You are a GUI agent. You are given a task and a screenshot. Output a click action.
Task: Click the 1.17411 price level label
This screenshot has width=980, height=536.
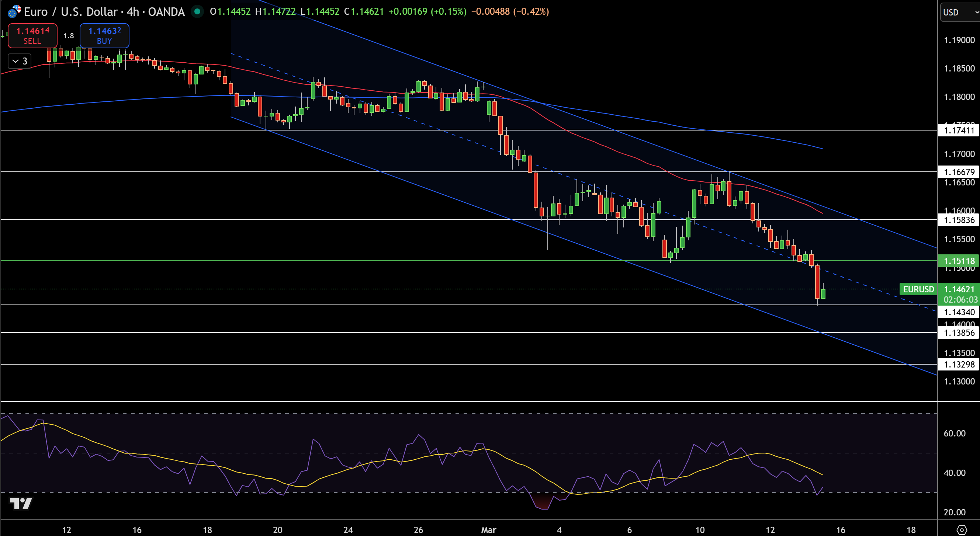click(959, 130)
